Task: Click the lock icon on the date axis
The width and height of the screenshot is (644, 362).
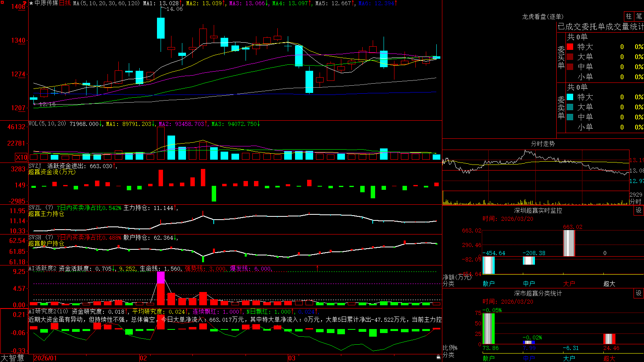Action: click(439, 357)
